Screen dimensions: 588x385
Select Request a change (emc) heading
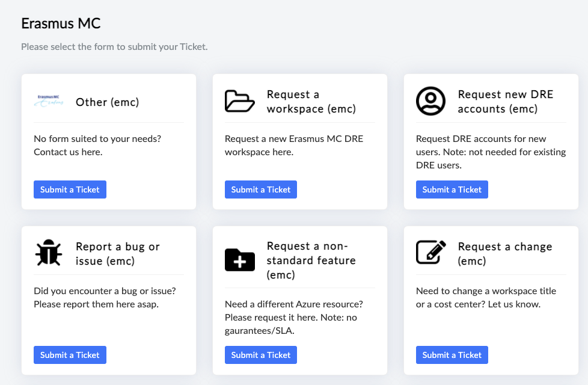[x=505, y=254]
